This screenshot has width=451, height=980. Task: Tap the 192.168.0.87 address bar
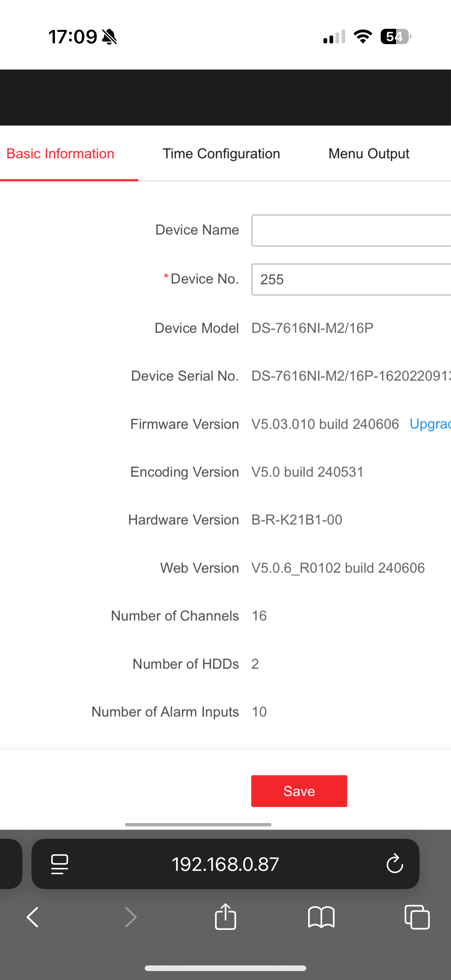[225, 864]
